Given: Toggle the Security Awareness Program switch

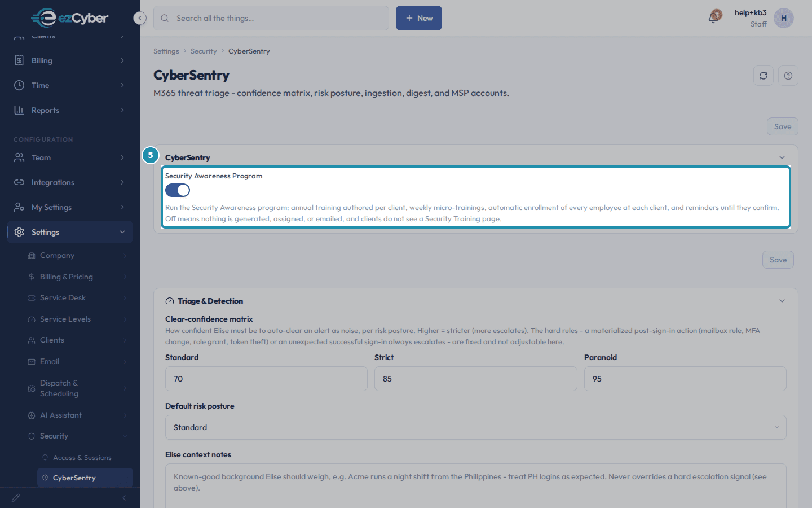Looking at the screenshot, I should click(x=178, y=190).
